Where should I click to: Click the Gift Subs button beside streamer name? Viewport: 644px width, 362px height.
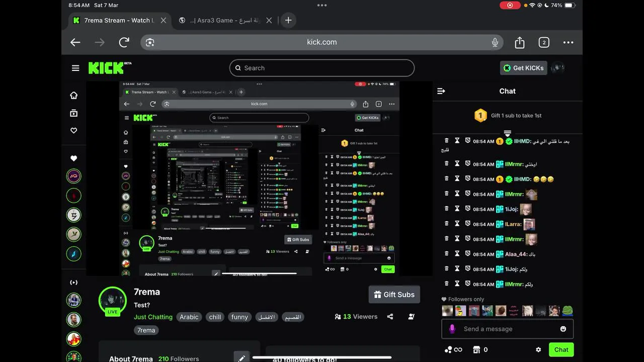394,295
